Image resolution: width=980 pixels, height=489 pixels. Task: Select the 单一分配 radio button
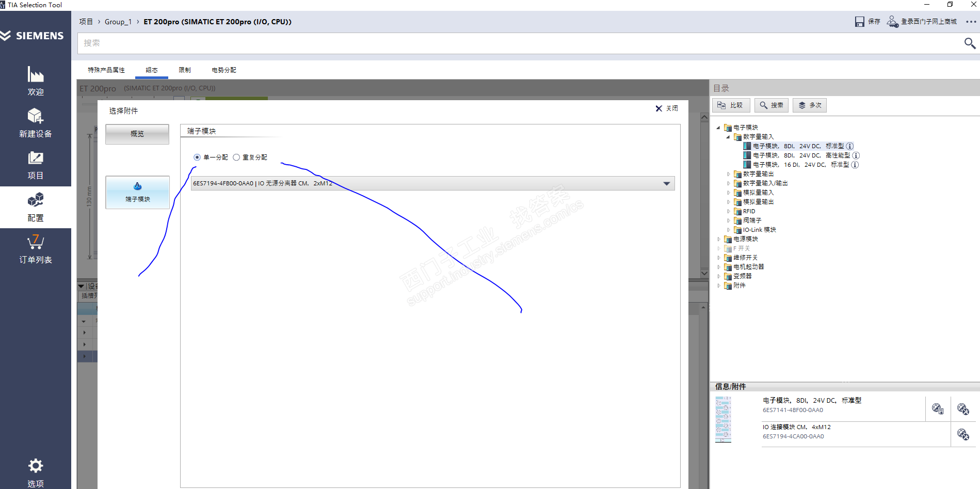(197, 157)
